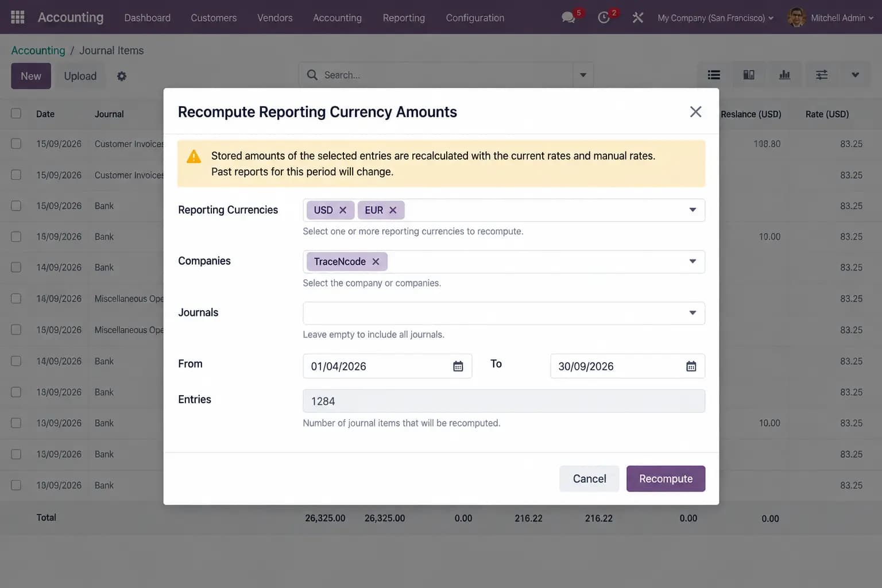Check the 15/09/2026 Miscellaneous Operations row
882x588 pixels.
point(16,330)
